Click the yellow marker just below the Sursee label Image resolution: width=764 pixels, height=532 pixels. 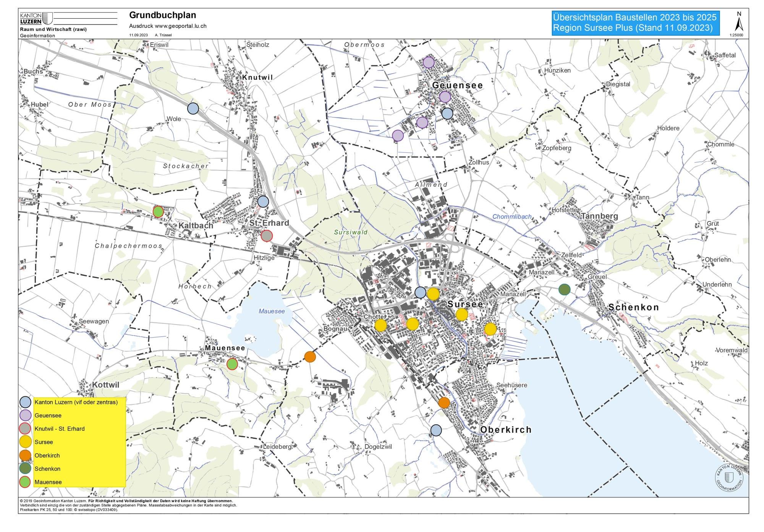pyautogui.click(x=462, y=315)
